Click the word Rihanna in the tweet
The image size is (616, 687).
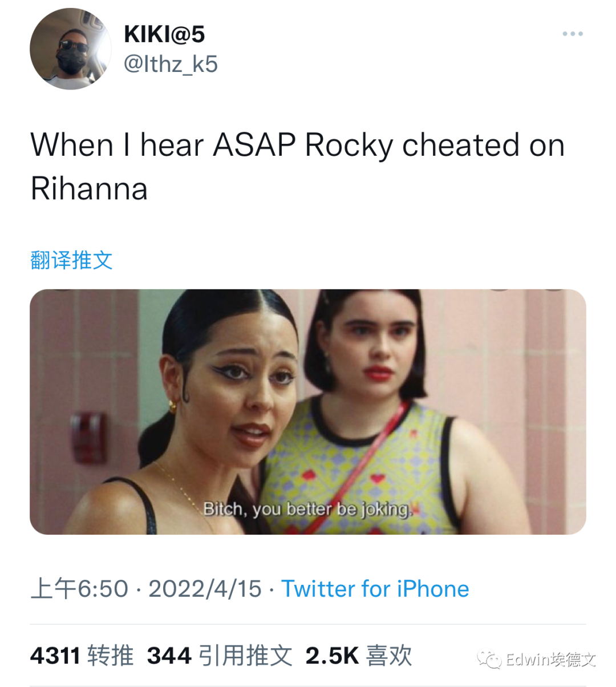click(89, 189)
